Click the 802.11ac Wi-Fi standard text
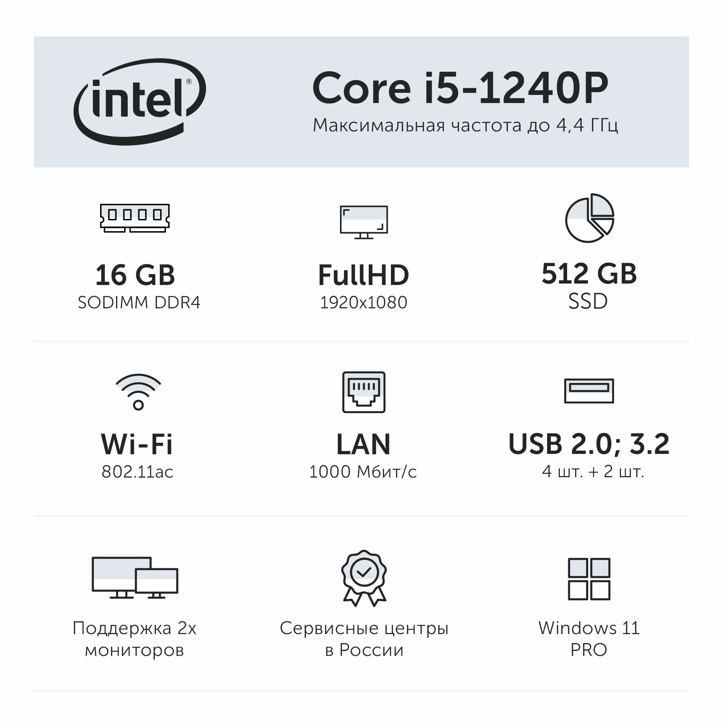 [138, 471]
